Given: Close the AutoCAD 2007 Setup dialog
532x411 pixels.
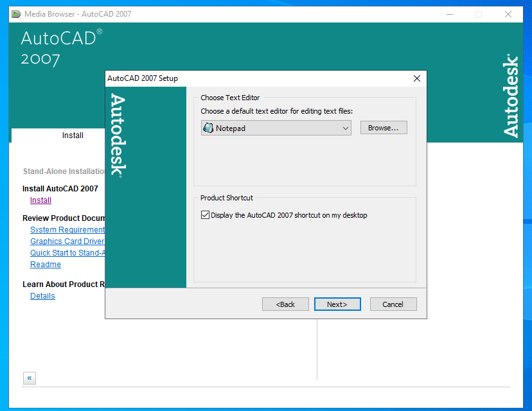Looking at the screenshot, I should (x=416, y=78).
